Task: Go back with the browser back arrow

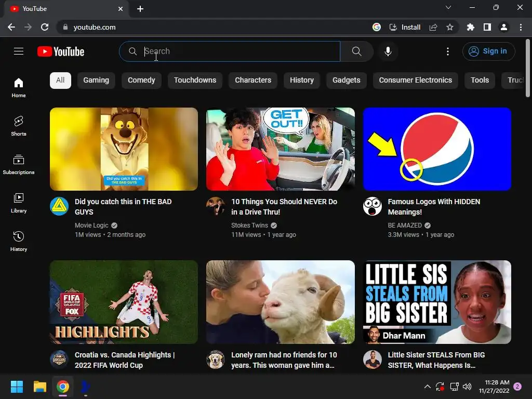Action: point(11,27)
